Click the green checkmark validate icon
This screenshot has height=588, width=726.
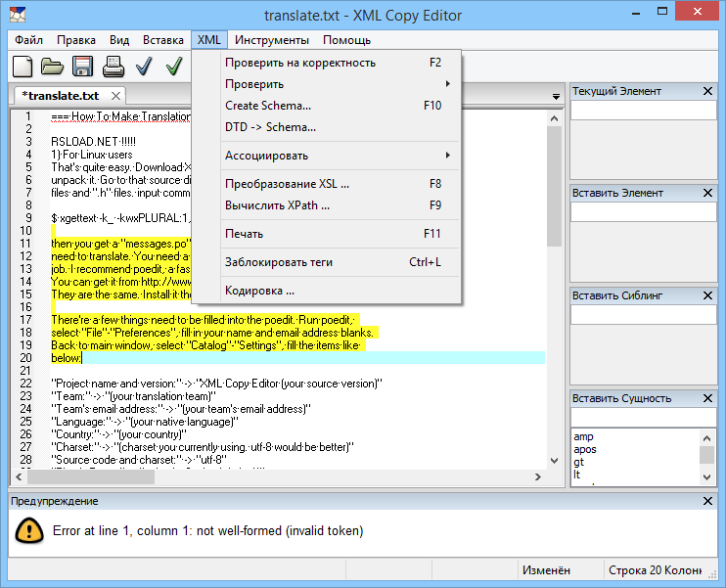174,67
